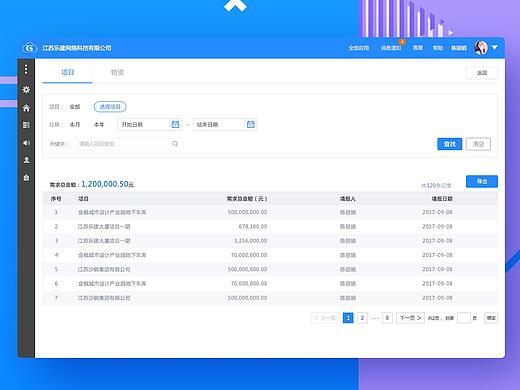Image resolution: width=520 pixels, height=390 pixels.
Task: Click the 返回 back button
Action: [482, 73]
